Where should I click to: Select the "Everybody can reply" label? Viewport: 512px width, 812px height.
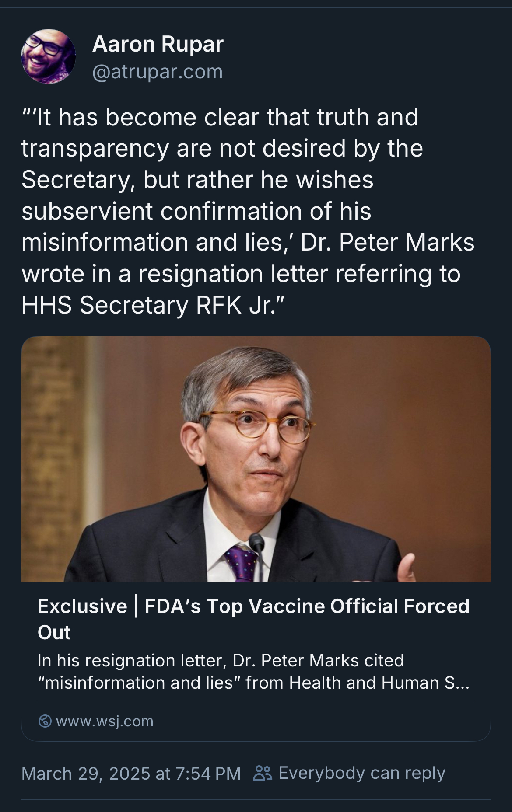pyautogui.click(x=362, y=773)
